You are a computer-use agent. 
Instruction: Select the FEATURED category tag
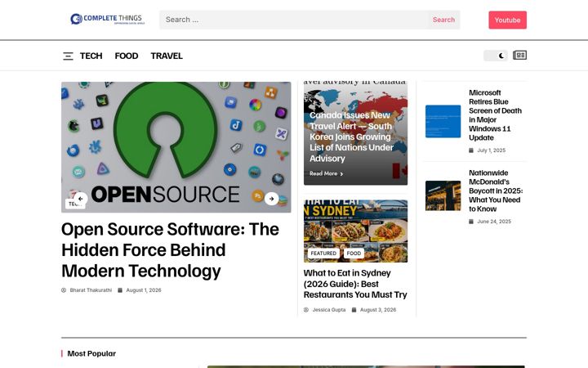323,254
